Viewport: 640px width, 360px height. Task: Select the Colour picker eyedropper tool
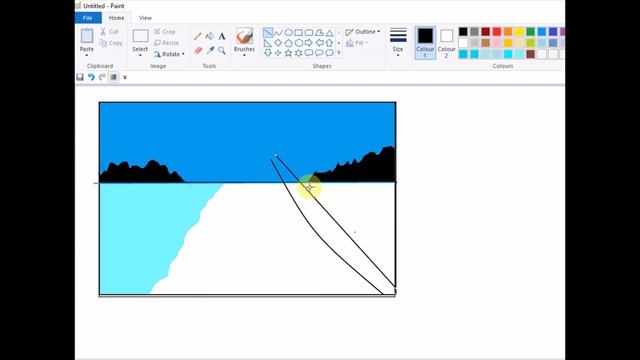[x=210, y=50]
